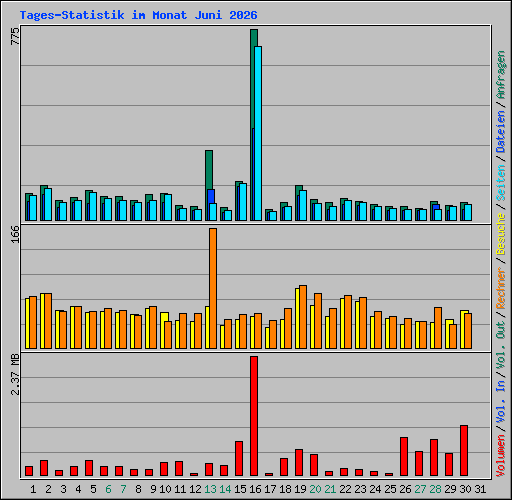Click the tallest red Volumen bar on day 16
Image resolution: width=512 pixels, height=500 pixels.
tap(254, 416)
